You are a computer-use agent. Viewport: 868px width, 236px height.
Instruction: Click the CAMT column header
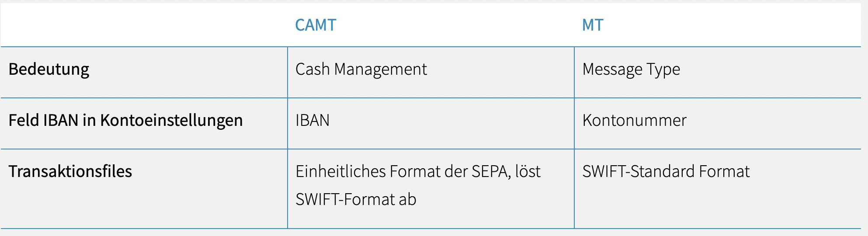(316, 25)
